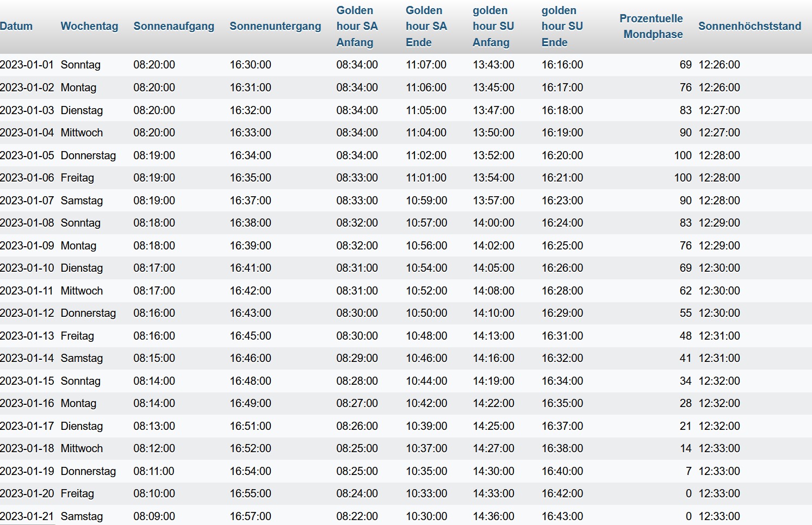Image resolution: width=812 pixels, height=525 pixels.
Task: Click moon phase value 48
Action: (x=685, y=336)
